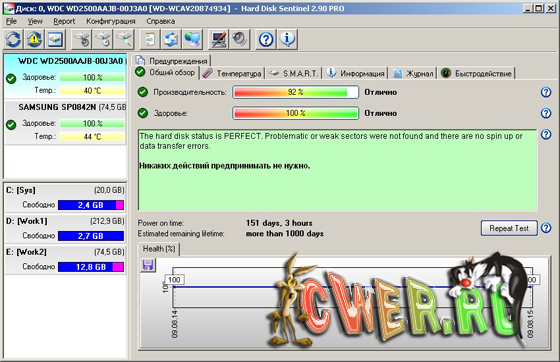
Task: Select the SAMSUNG SP0842N disk entry
Action: click(66, 122)
